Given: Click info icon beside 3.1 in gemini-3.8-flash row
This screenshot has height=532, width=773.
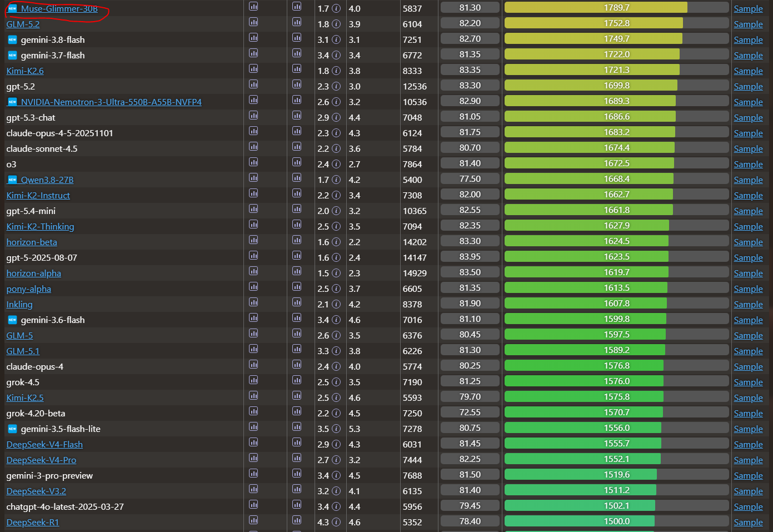Looking at the screenshot, I should [336, 40].
